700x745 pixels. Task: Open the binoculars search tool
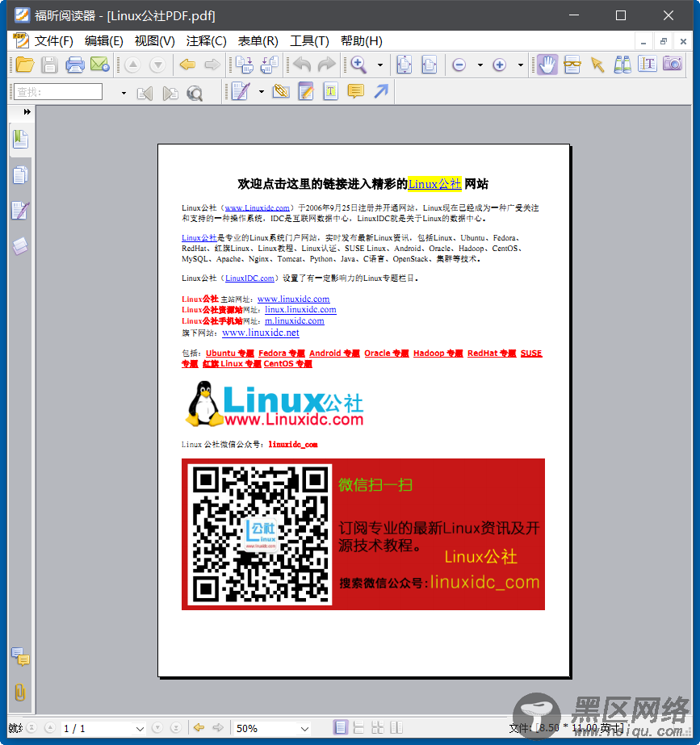(x=622, y=64)
